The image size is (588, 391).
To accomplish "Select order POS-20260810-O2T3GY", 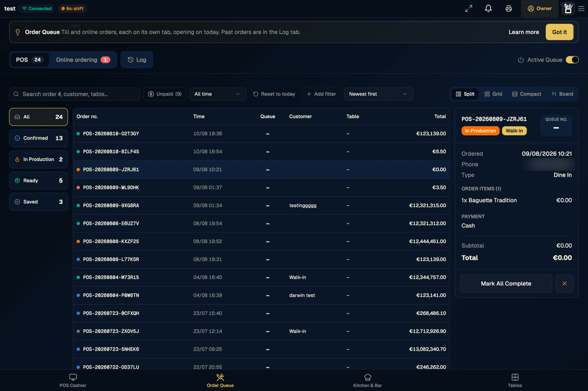I will tap(261, 134).
